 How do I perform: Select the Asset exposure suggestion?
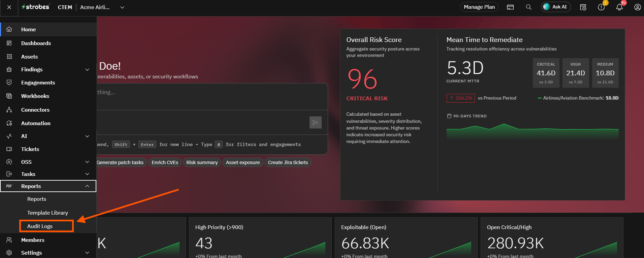click(243, 162)
